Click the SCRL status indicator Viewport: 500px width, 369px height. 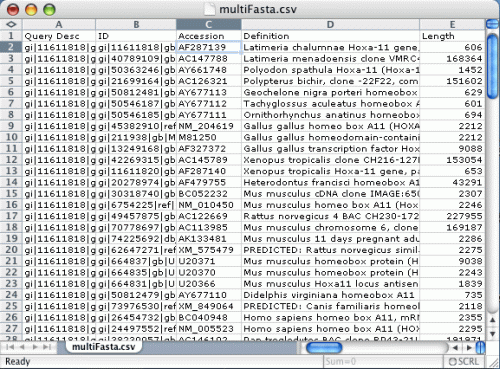[464, 361]
